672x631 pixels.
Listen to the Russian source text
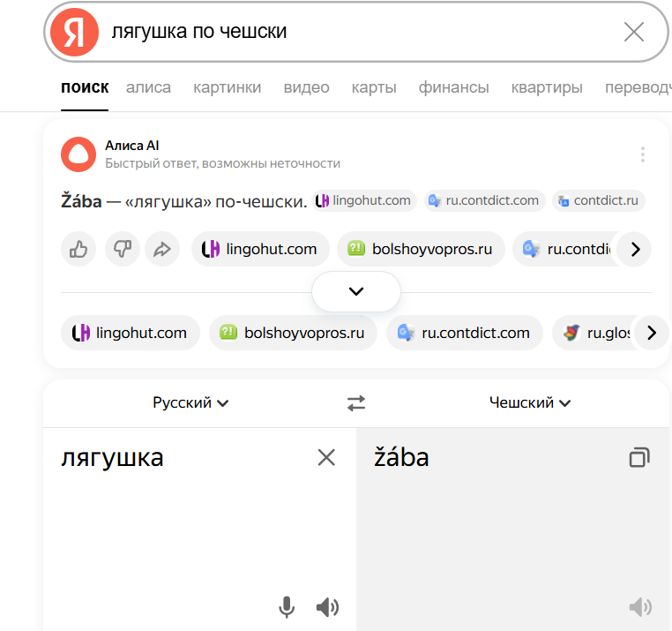click(x=327, y=606)
